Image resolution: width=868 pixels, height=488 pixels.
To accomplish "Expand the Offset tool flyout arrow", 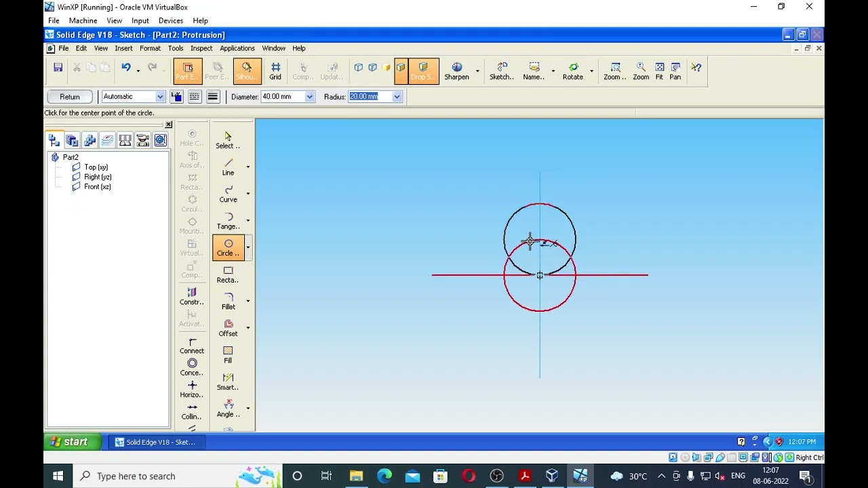I will coord(248,328).
